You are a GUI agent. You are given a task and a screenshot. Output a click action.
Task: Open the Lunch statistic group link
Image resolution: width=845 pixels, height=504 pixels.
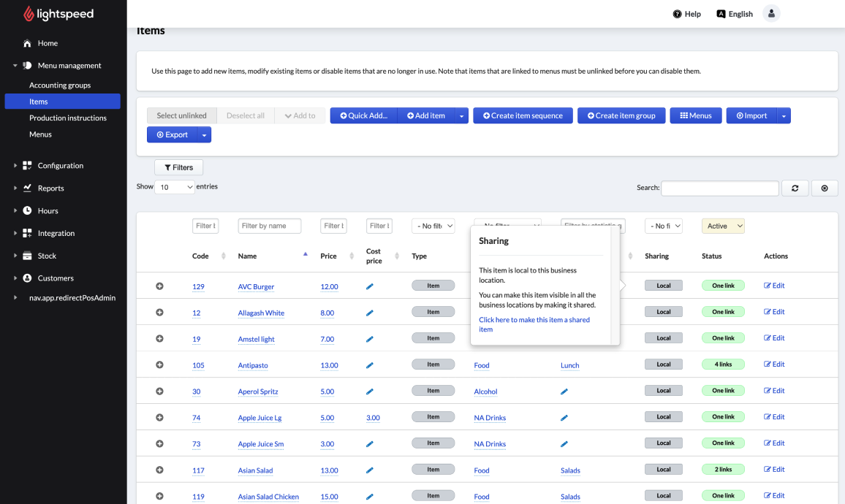click(569, 366)
